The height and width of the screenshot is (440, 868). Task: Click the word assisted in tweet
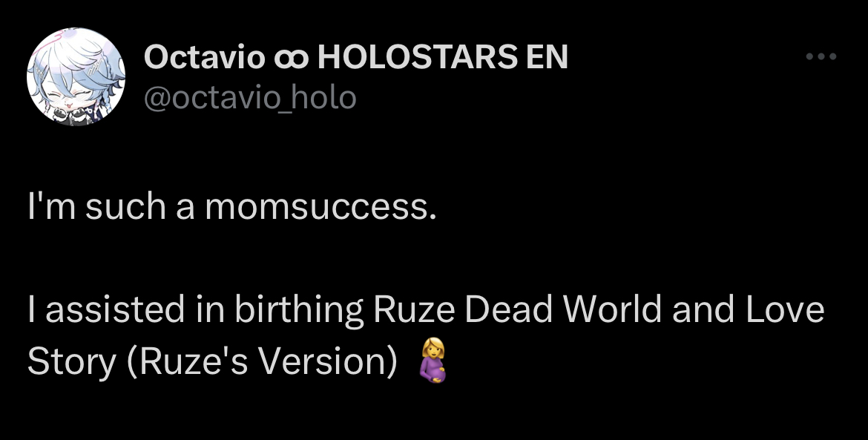(115, 309)
